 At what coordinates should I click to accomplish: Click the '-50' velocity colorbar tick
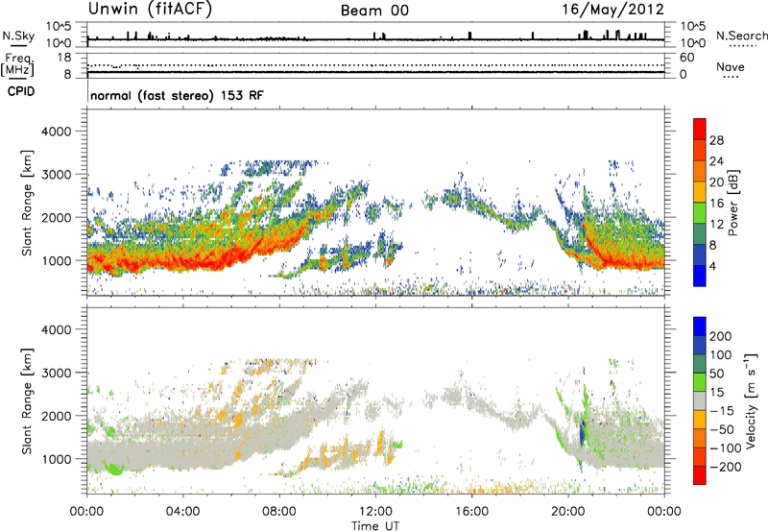pyautogui.click(x=722, y=429)
